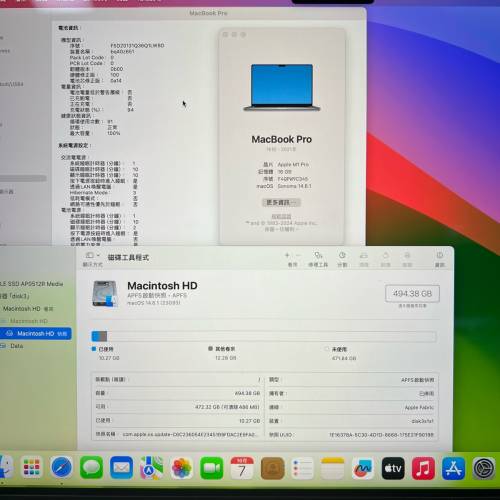
Task: Click Pack Lot Code row in System Information
Action: [x=92, y=57]
